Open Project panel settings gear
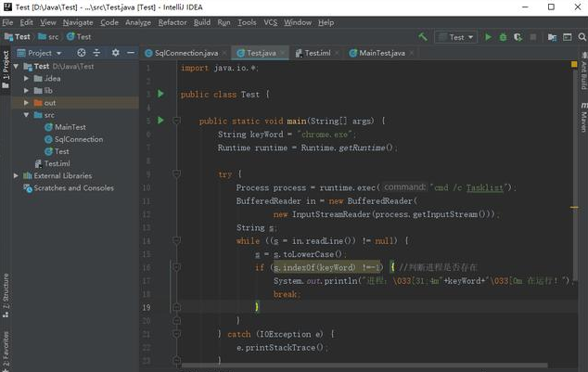 coord(115,53)
